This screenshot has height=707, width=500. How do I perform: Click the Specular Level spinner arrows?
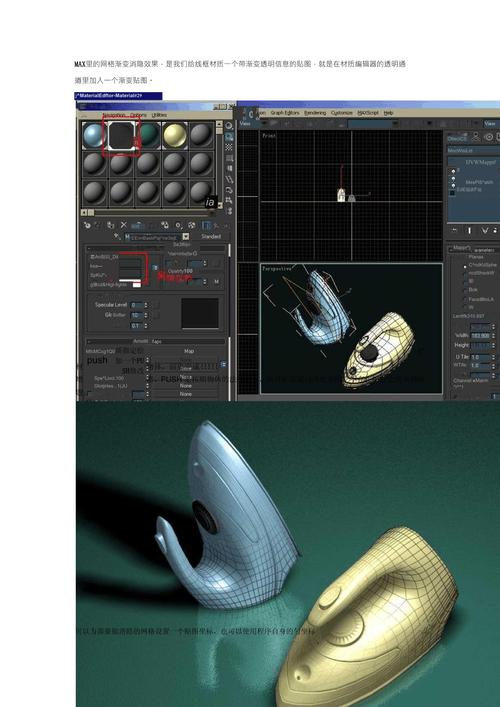[145, 305]
